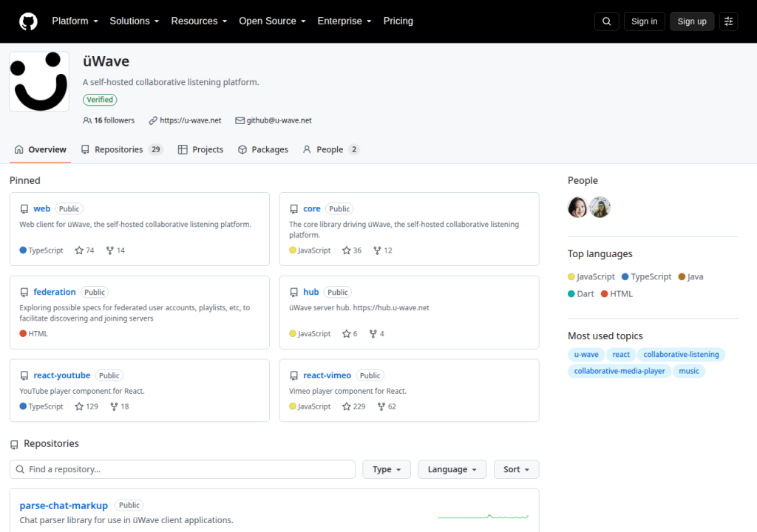Click the repo icon beside react-vimeo
The height and width of the screenshot is (532, 757).
293,375
